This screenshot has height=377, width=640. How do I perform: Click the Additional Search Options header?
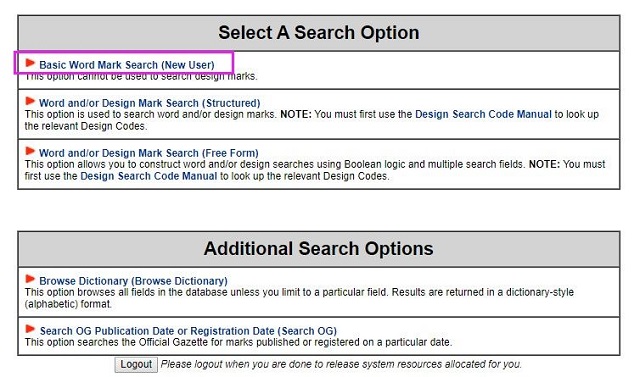pos(319,249)
